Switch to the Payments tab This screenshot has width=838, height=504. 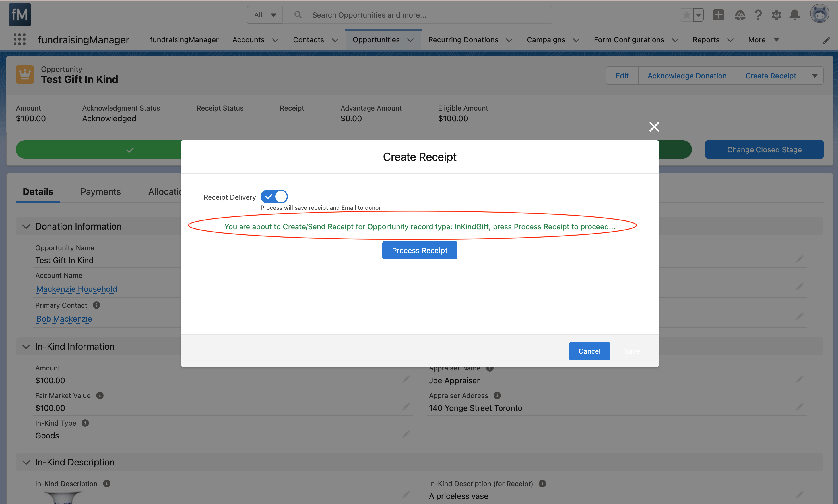[101, 192]
